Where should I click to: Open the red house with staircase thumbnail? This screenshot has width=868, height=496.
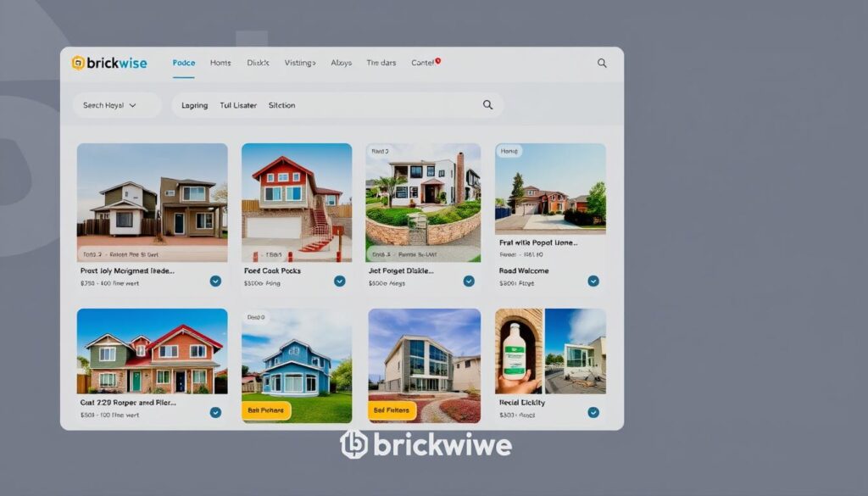297,202
